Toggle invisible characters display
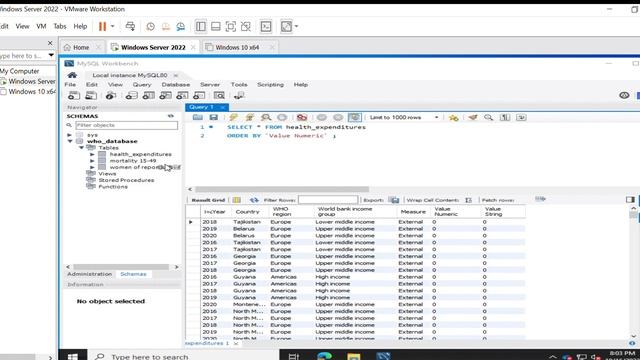The width and height of the screenshot is (640, 360). (505, 118)
